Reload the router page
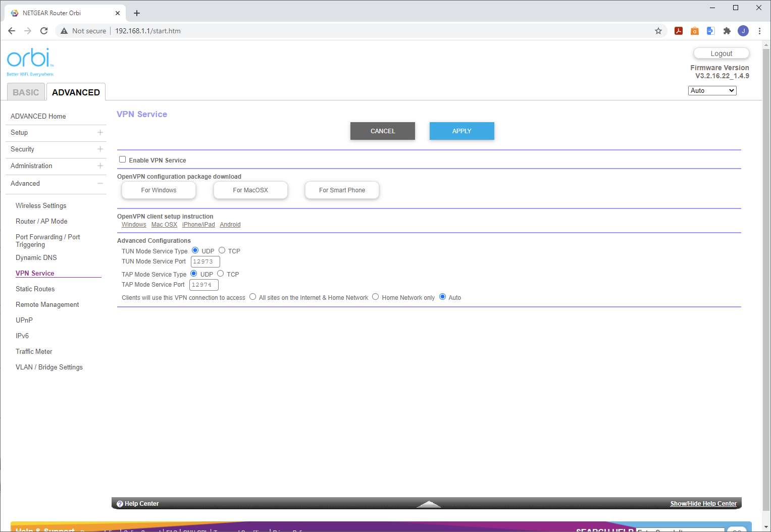 coord(44,31)
